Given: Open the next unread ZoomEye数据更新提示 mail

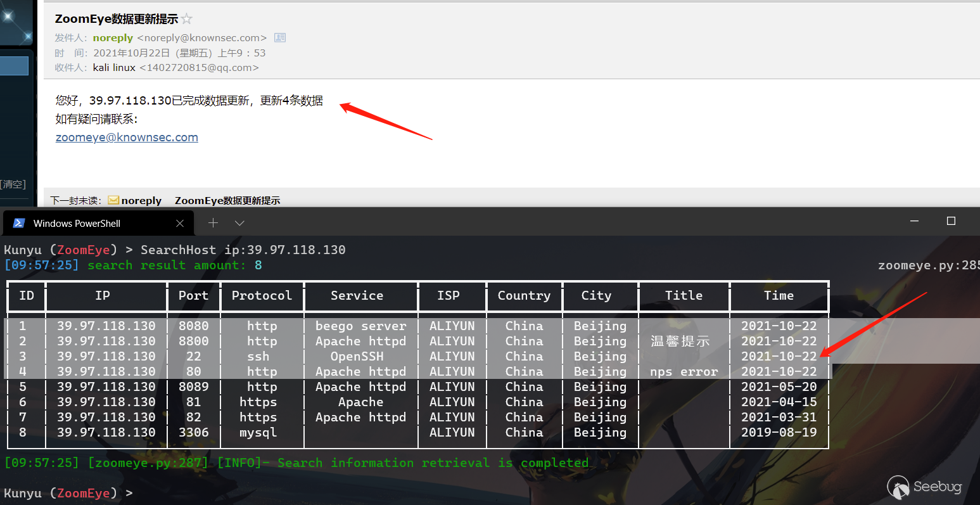Looking at the screenshot, I should 227,200.
